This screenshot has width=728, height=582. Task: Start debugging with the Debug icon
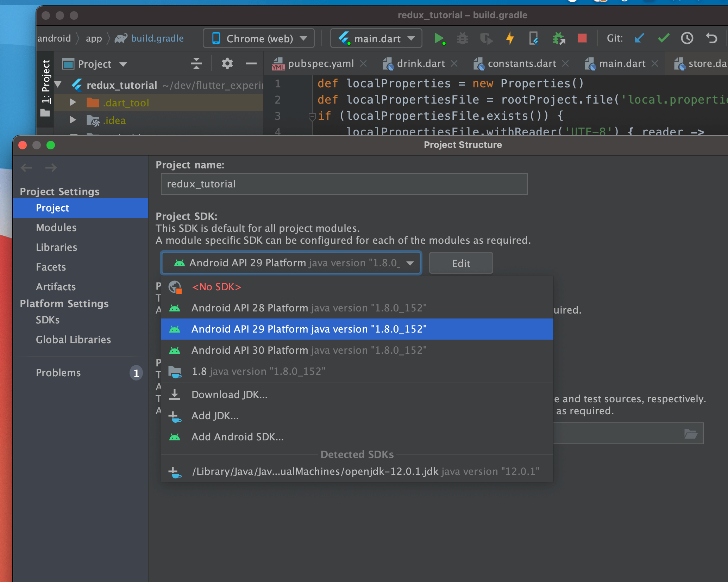click(x=462, y=38)
